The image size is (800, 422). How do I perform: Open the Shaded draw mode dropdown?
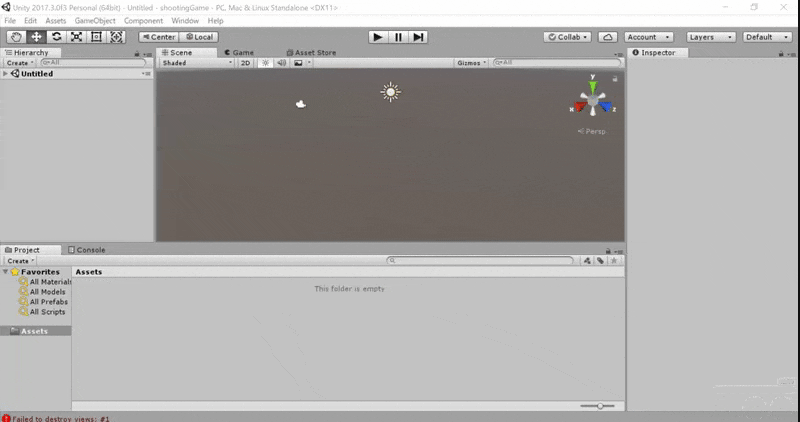point(196,63)
